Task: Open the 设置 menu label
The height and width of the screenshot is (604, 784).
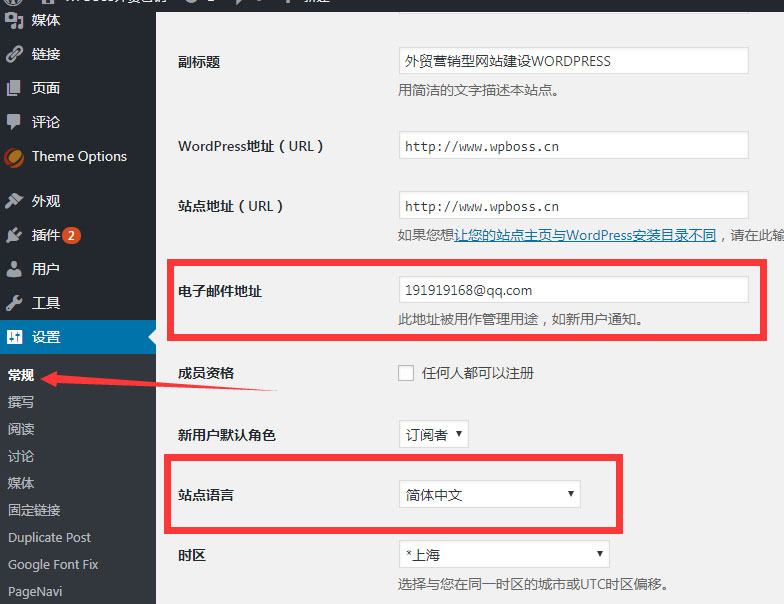Action: click(46, 337)
